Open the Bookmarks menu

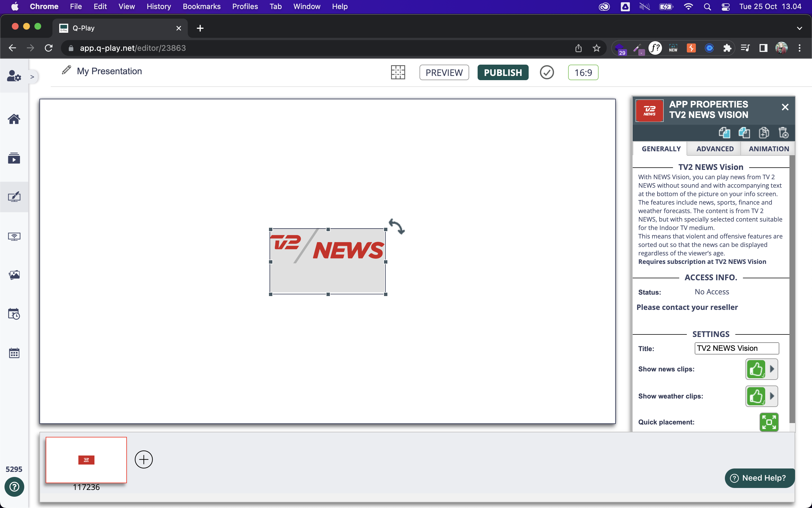click(202, 6)
